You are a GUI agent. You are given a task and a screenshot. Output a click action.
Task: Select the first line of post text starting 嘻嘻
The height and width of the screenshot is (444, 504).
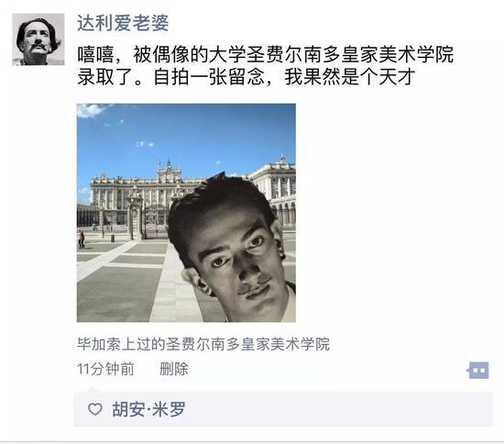(265, 54)
